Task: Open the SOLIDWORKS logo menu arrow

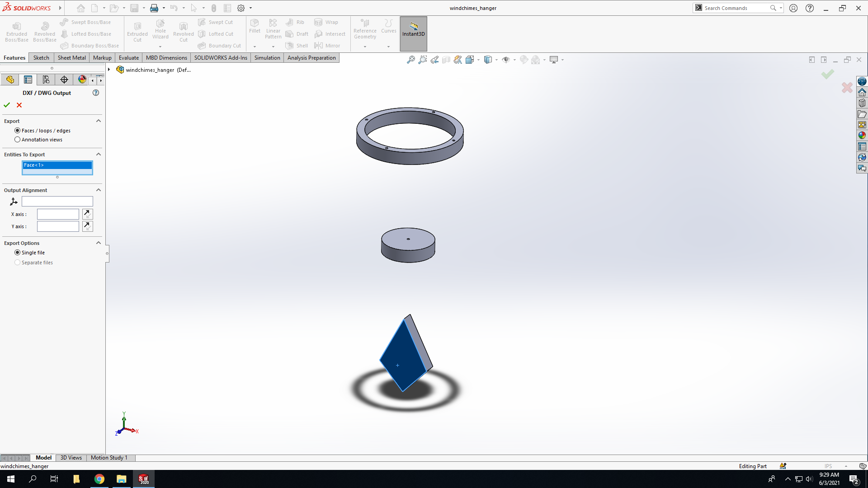Action: click(x=60, y=8)
